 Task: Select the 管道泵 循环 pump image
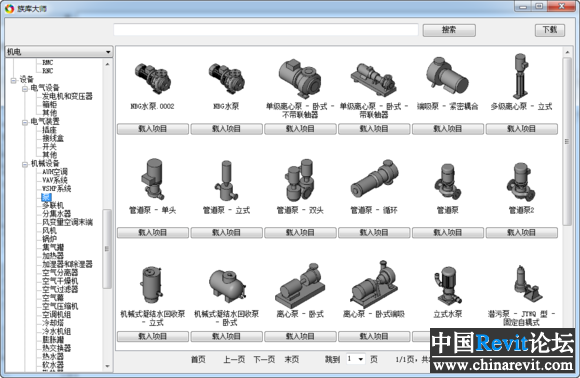tap(374, 179)
